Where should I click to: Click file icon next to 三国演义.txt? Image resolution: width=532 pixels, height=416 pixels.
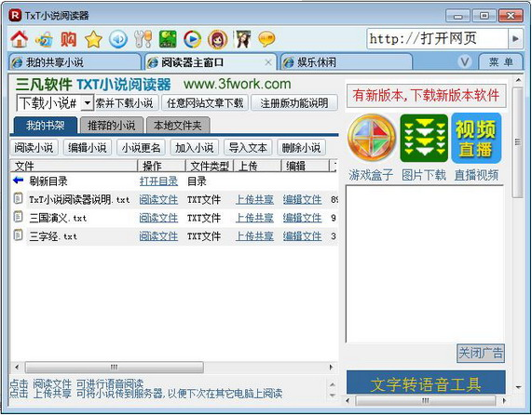tap(18, 217)
